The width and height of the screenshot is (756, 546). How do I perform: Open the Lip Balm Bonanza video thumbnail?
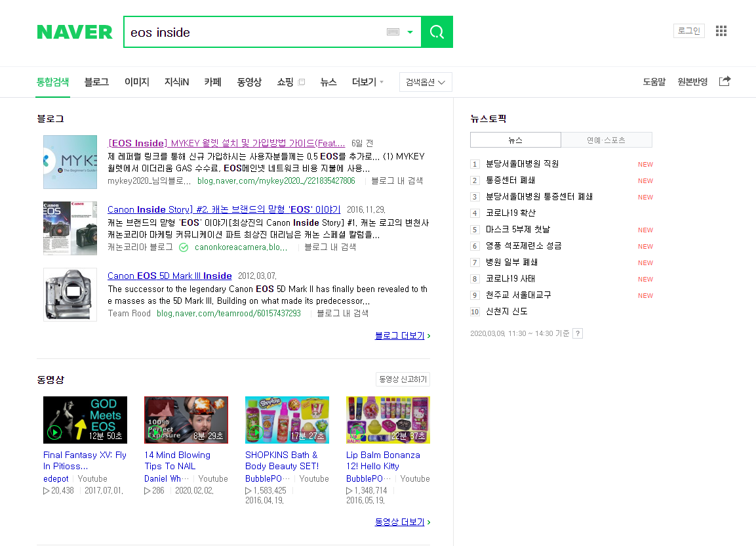pyautogui.click(x=388, y=420)
